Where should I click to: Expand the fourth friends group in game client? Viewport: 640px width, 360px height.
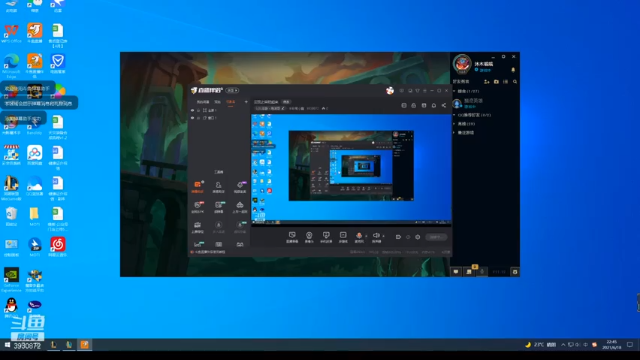454,133
